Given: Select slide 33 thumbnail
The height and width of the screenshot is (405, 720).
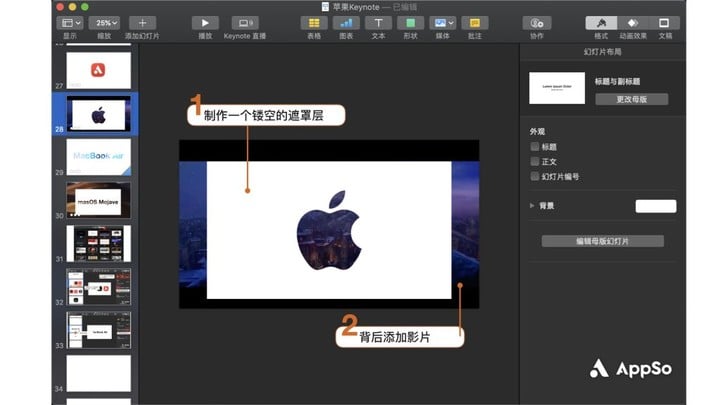Looking at the screenshot, I should click(x=99, y=331).
